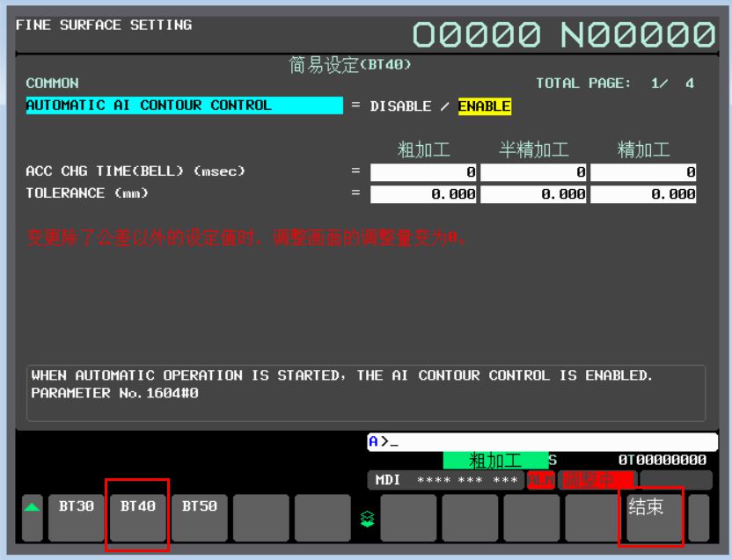Click the MDI mode status label
This screenshot has height=560, width=732.
[x=388, y=480]
